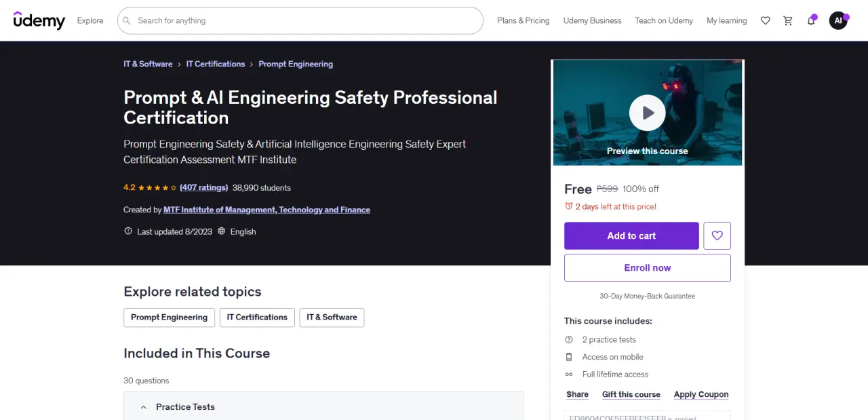The width and height of the screenshot is (868, 420).
Task: Click the Last updated info icon
Action: (x=128, y=231)
